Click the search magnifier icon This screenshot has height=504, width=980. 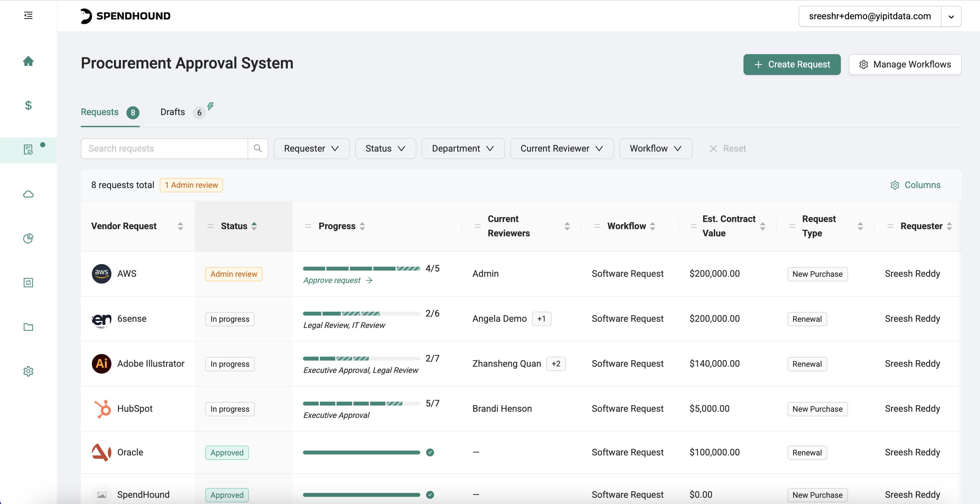tap(258, 148)
